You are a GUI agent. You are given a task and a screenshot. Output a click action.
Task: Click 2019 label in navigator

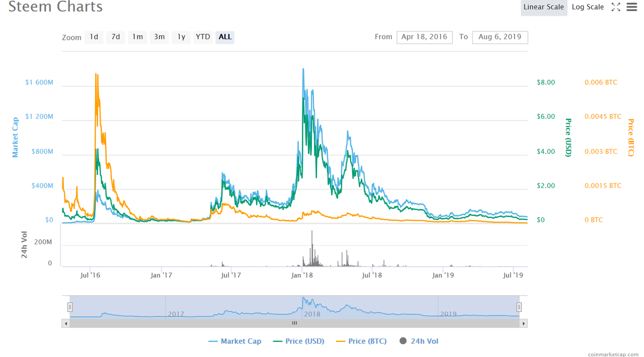[x=448, y=314]
